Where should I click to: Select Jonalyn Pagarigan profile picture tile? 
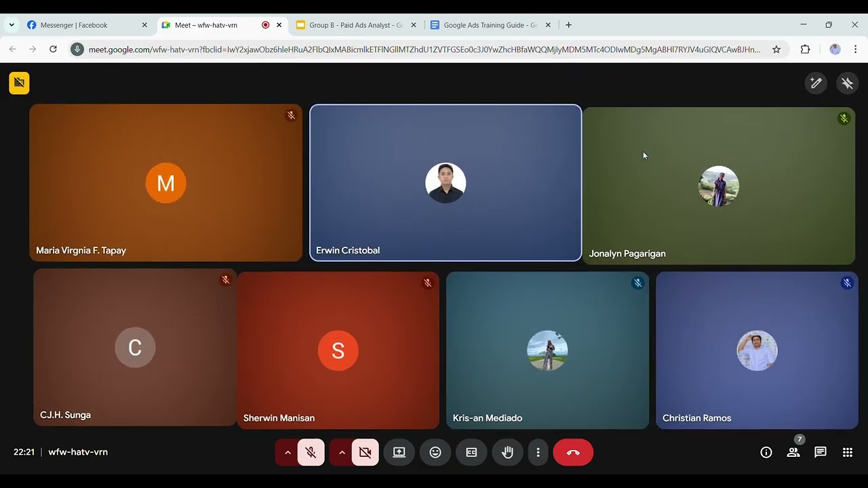[x=719, y=186]
